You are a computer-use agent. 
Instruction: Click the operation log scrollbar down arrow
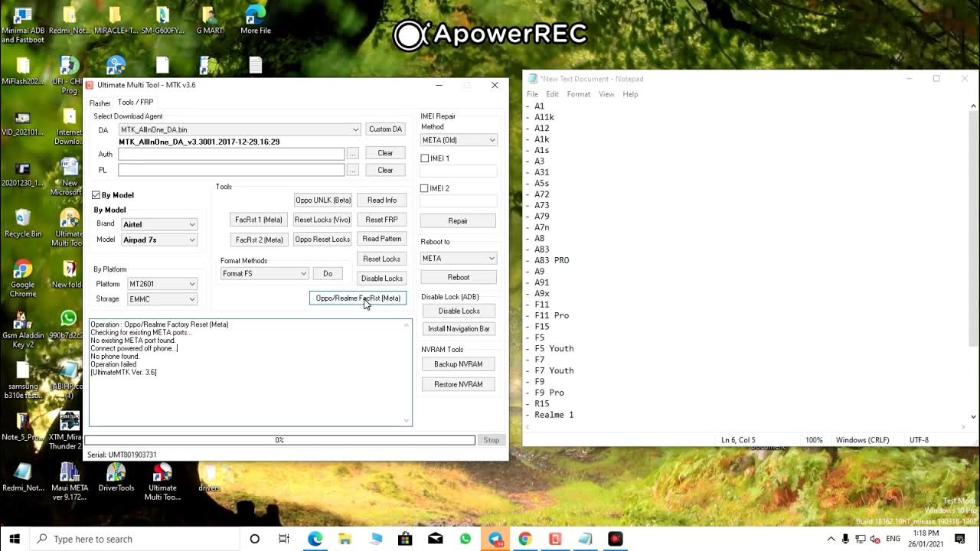coord(407,420)
